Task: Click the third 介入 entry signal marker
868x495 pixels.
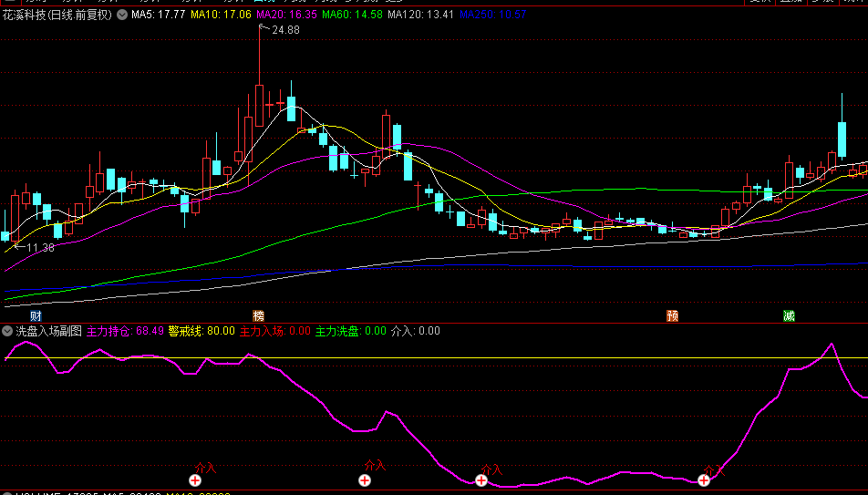Action: pyautogui.click(x=481, y=480)
